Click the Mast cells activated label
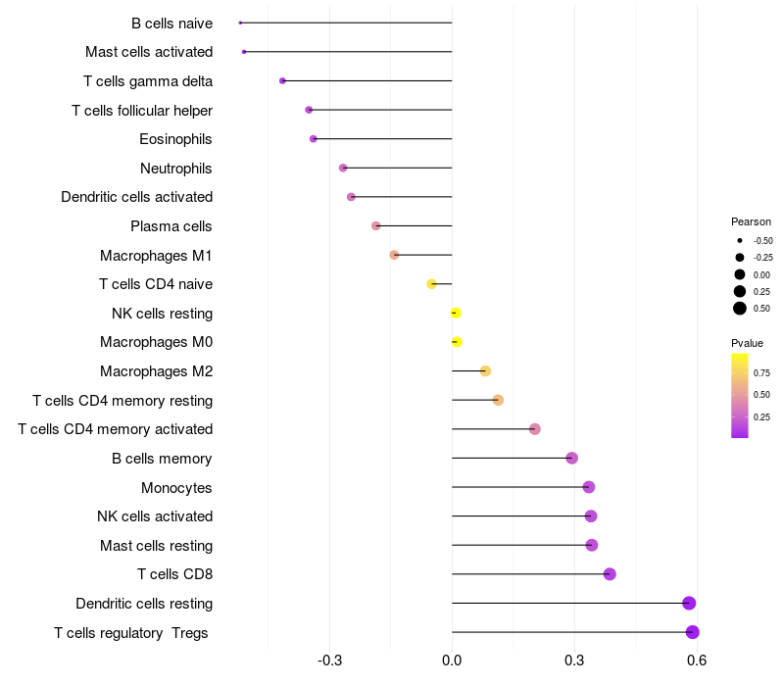Screen dimensions: 784x686 point(149,52)
